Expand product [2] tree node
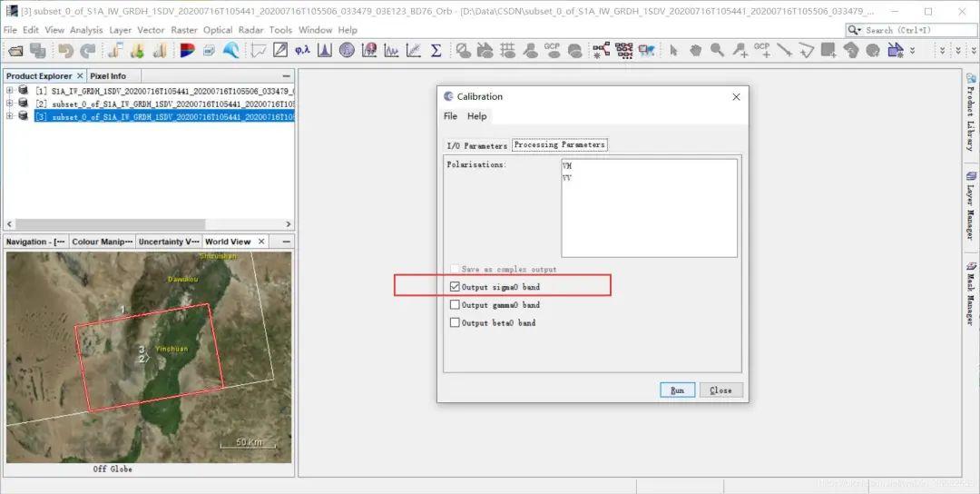Screen dimensions: 980x494 click(9, 104)
